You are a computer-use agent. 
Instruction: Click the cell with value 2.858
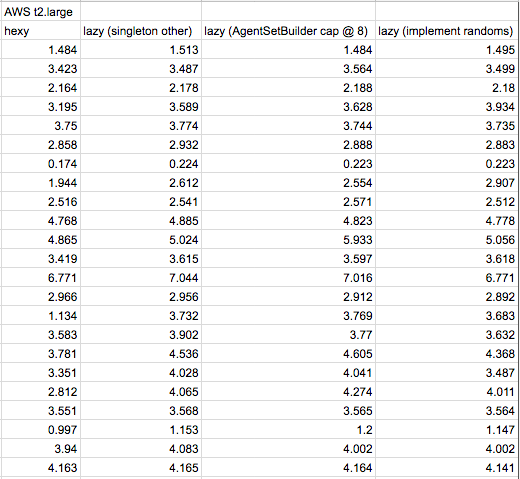41,145
